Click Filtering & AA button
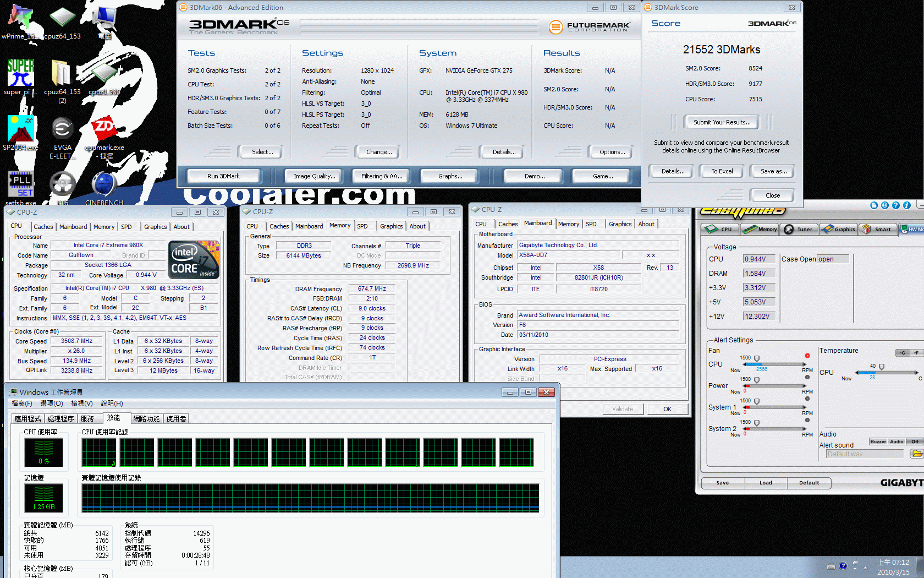Screen dimensions: 924x578 382,176
